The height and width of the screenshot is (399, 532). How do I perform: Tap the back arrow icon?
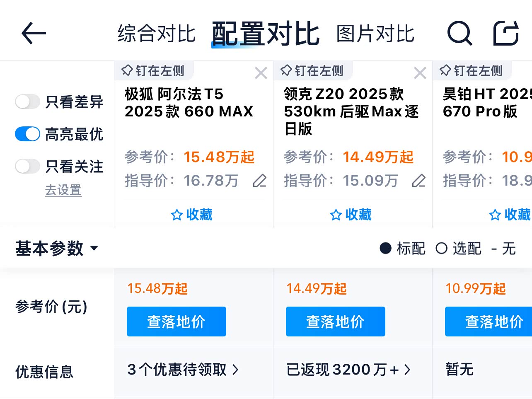click(x=34, y=33)
